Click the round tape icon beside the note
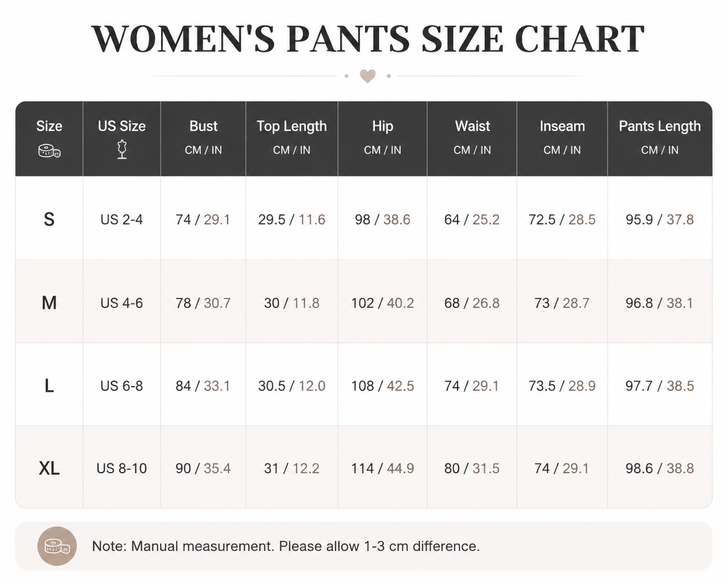The height and width of the screenshot is (583, 728). pyautogui.click(x=57, y=546)
